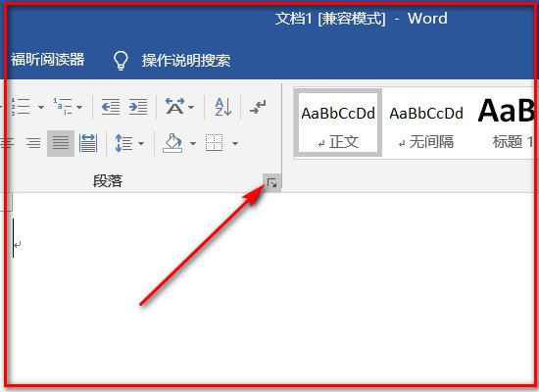Open the shading color dropdown arrow

click(x=193, y=143)
